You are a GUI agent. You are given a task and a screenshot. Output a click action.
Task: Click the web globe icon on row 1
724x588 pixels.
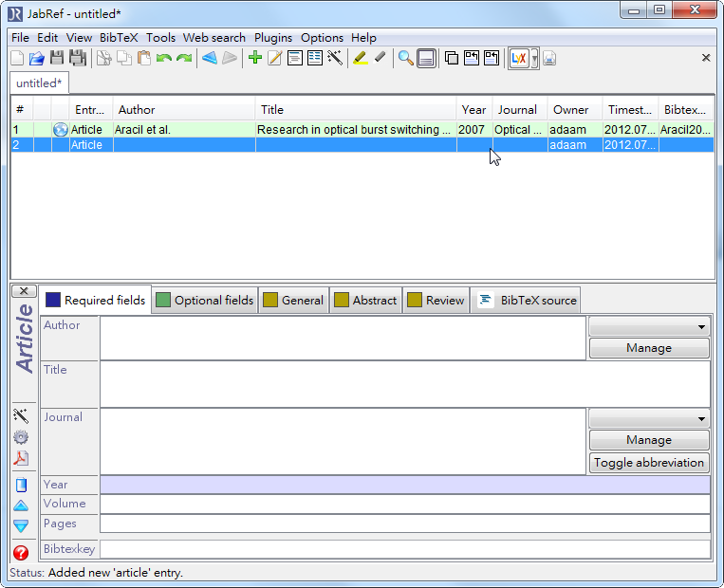pyautogui.click(x=61, y=130)
